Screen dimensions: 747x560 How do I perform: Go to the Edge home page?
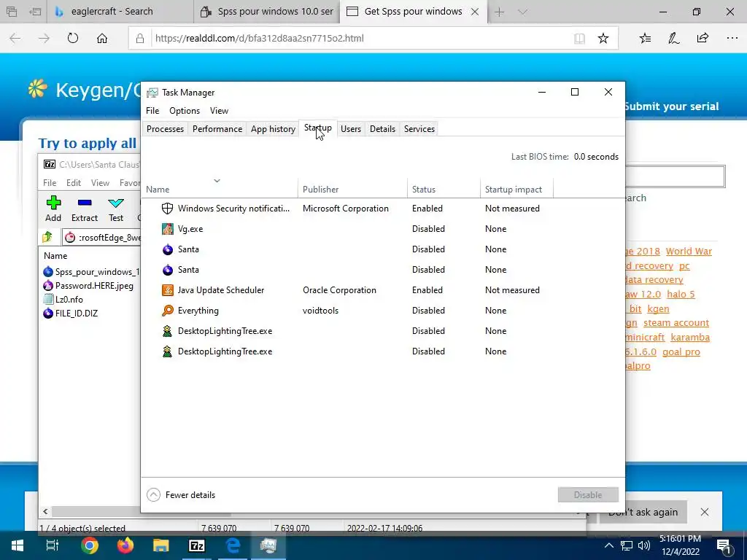[x=102, y=38]
